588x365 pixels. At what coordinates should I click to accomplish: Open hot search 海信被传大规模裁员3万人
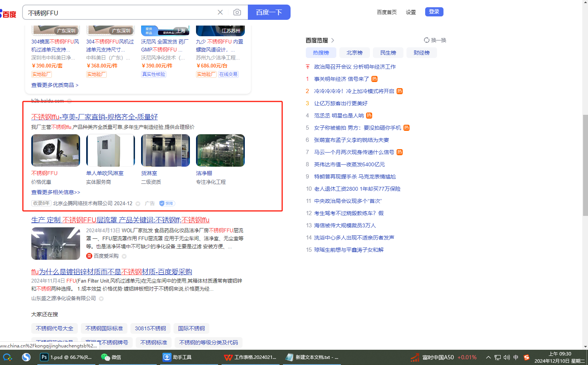tap(345, 225)
